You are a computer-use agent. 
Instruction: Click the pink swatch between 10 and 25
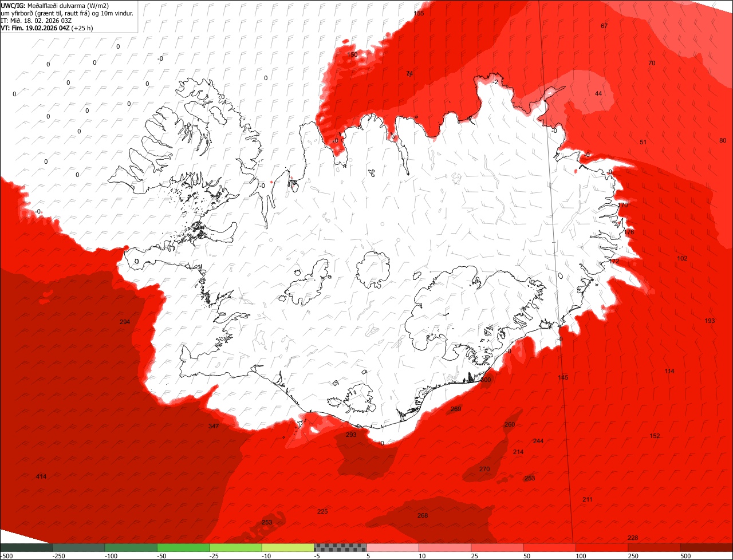coord(445,547)
